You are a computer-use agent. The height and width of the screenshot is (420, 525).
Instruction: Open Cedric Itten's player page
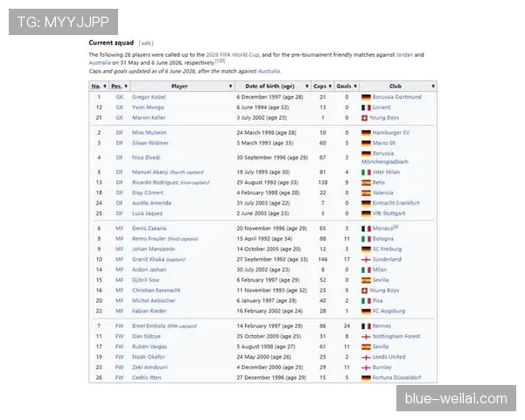click(x=147, y=377)
